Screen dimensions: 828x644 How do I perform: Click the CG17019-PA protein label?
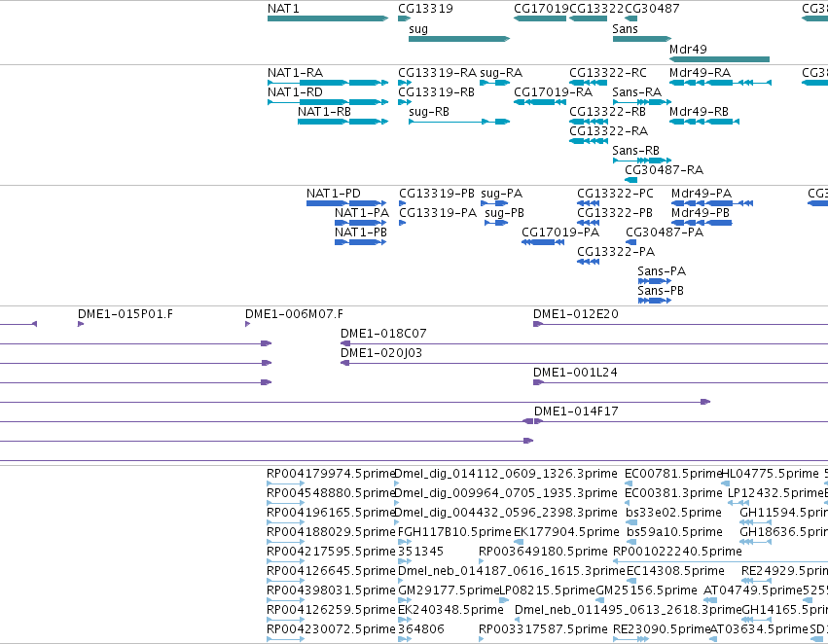pos(560,233)
